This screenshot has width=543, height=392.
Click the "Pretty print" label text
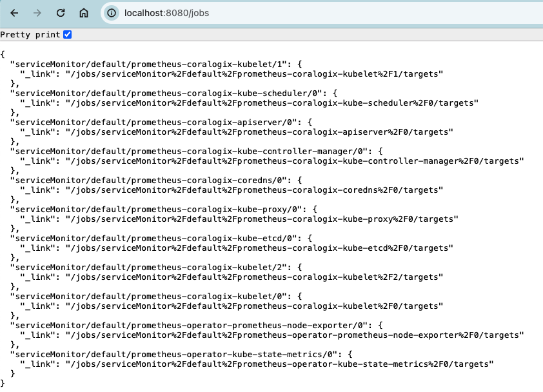30,35
